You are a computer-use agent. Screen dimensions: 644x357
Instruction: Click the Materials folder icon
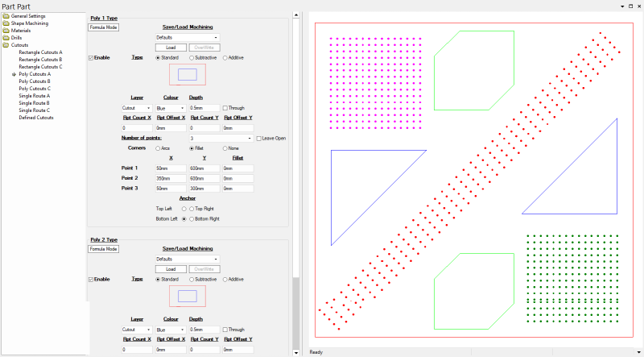click(6, 31)
